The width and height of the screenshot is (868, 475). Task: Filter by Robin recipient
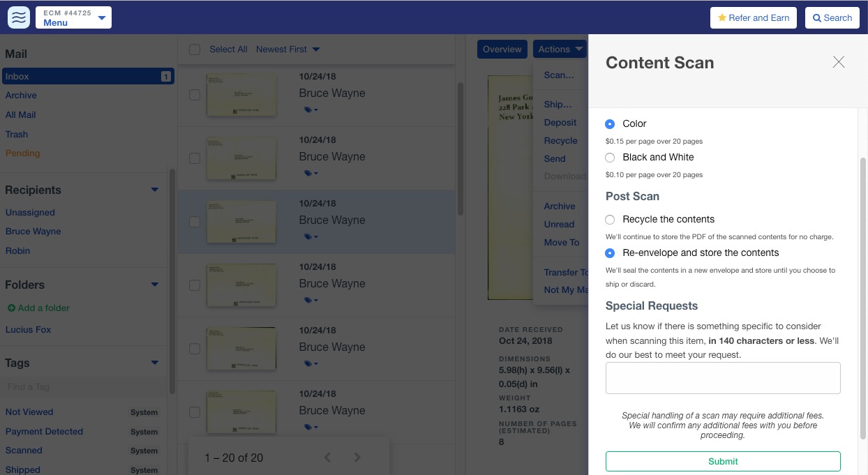[x=17, y=250]
